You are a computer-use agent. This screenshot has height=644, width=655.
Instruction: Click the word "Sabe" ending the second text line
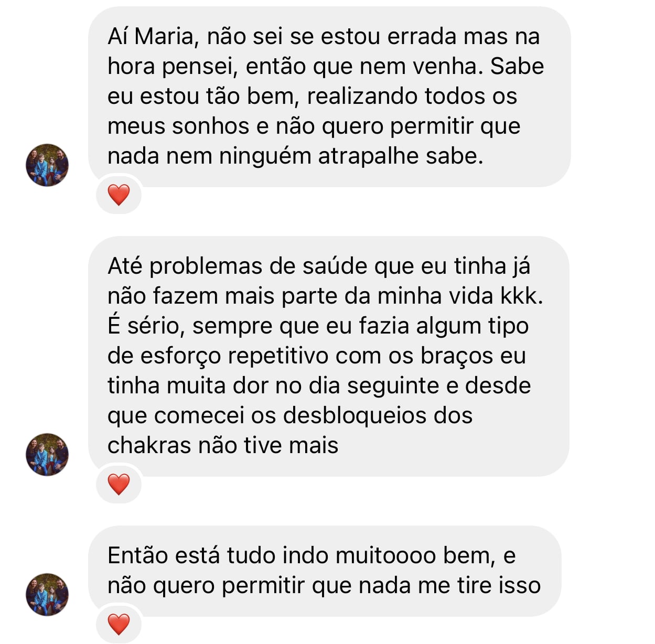[517, 67]
